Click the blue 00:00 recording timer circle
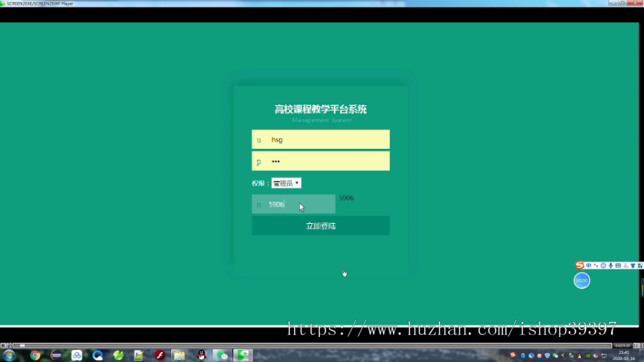The width and height of the screenshot is (644, 362). (x=582, y=280)
